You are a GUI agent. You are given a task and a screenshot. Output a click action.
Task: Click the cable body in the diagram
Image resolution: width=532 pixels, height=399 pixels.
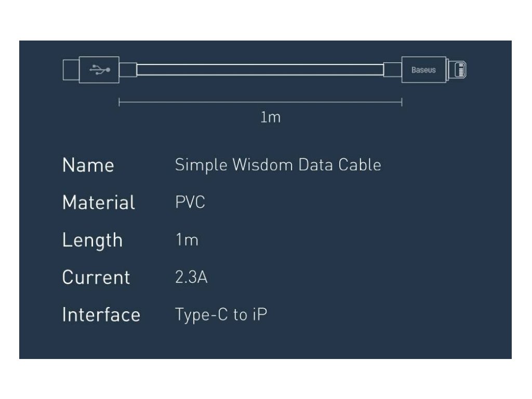pos(260,70)
